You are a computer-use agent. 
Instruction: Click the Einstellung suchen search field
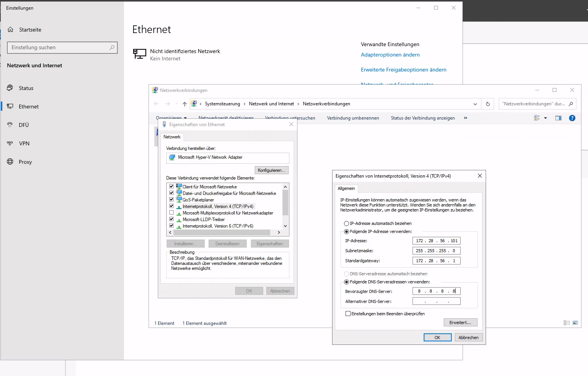click(x=62, y=47)
